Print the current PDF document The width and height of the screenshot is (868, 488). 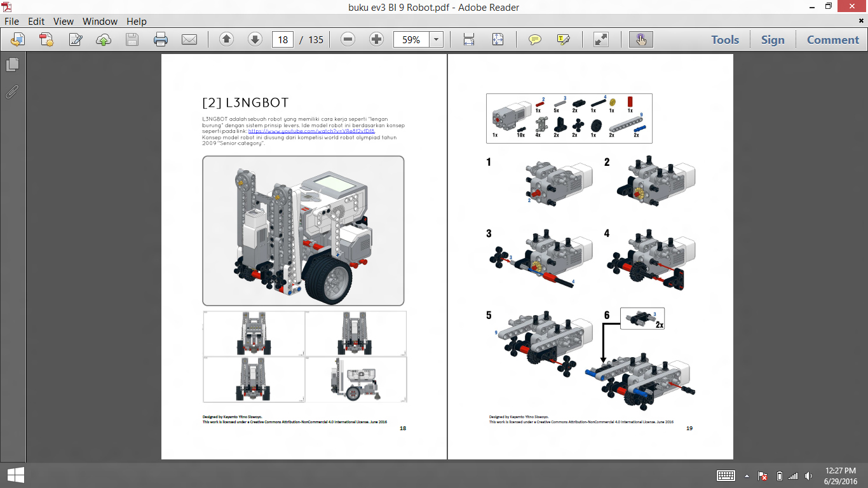pos(161,39)
